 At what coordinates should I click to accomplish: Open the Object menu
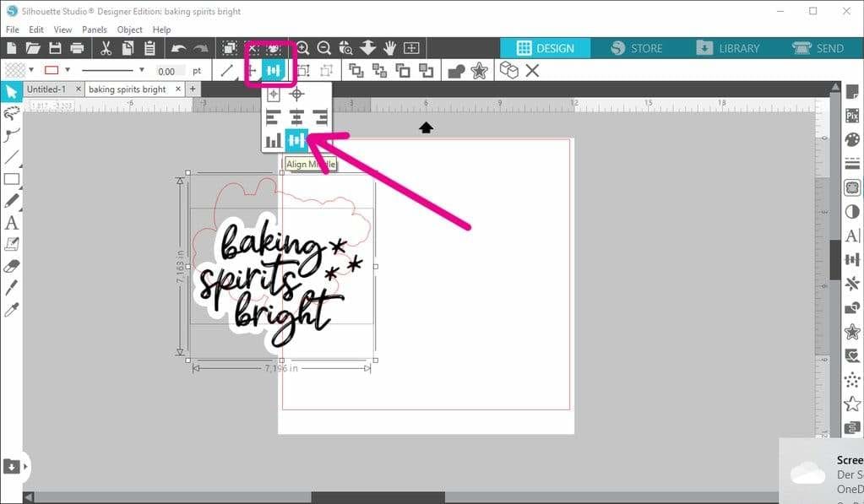pos(129,30)
